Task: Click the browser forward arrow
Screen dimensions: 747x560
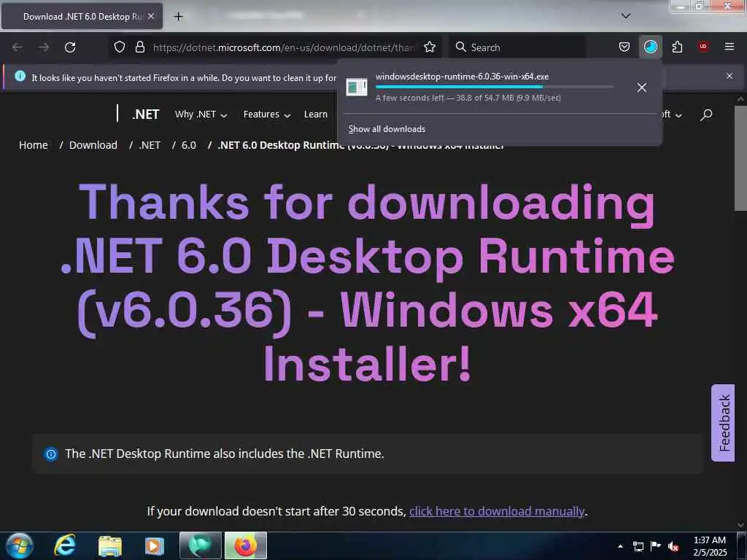Action: pyautogui.click(x=44, y=47)
